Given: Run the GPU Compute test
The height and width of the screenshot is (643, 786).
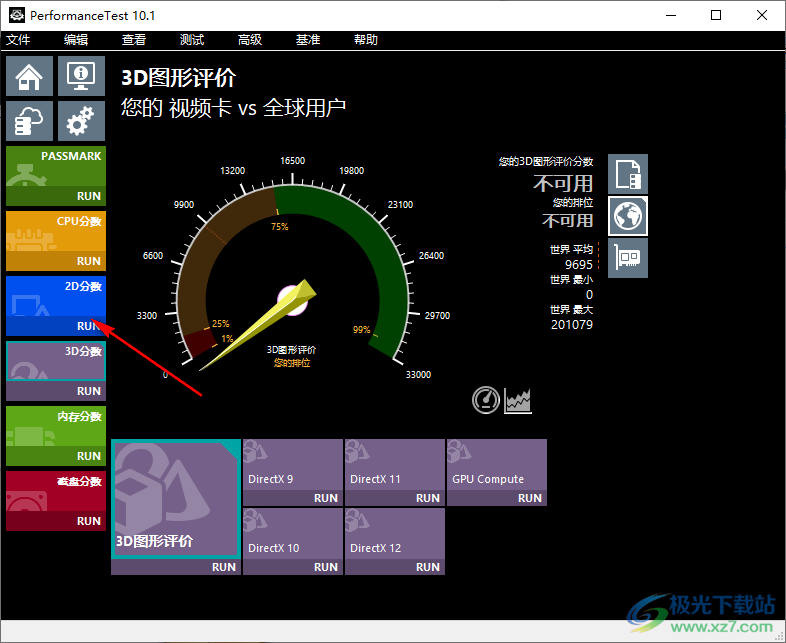Looking at the screenshot, I should [530, 498].
